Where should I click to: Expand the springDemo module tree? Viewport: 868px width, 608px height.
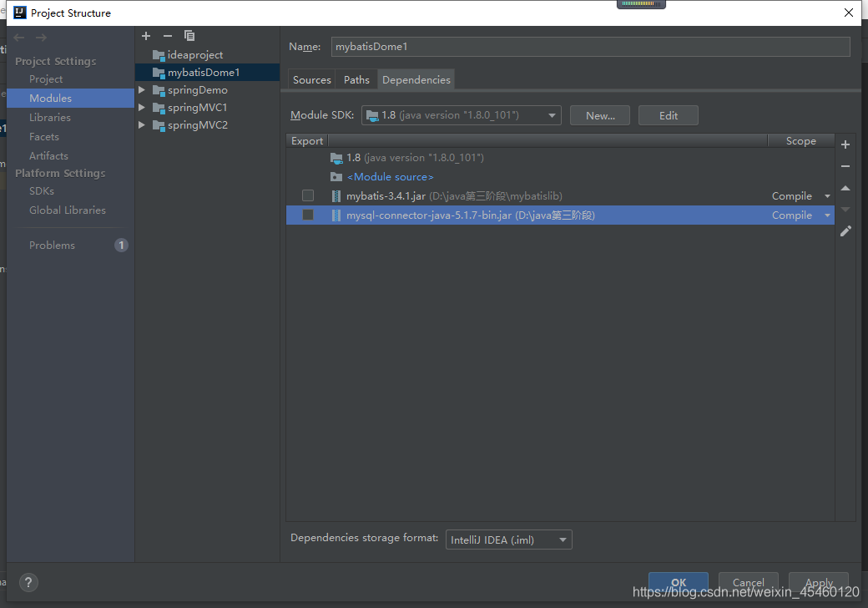(142, 89)
